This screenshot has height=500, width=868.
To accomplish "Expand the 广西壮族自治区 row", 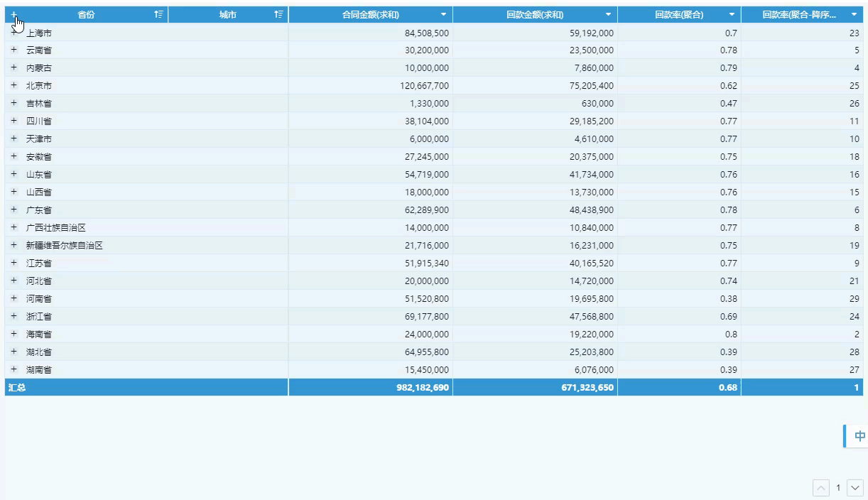I will click(x=13, y=227).
